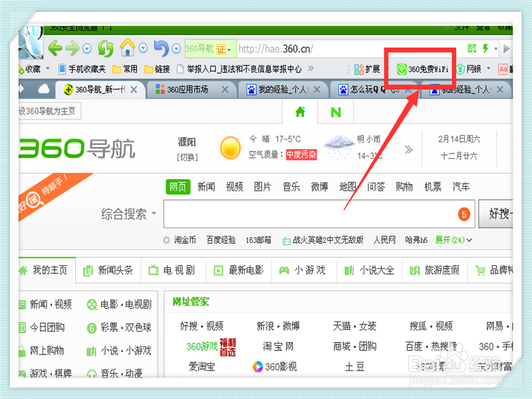Open the 链接 bookmarks folder
The image size is (532, 399).
tap(157, 69)
